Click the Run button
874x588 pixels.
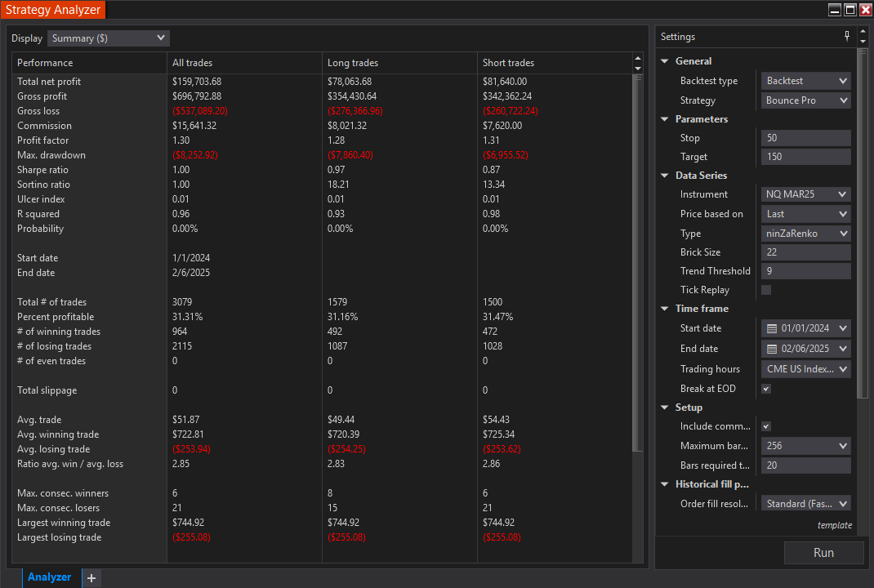pos(823,553)
